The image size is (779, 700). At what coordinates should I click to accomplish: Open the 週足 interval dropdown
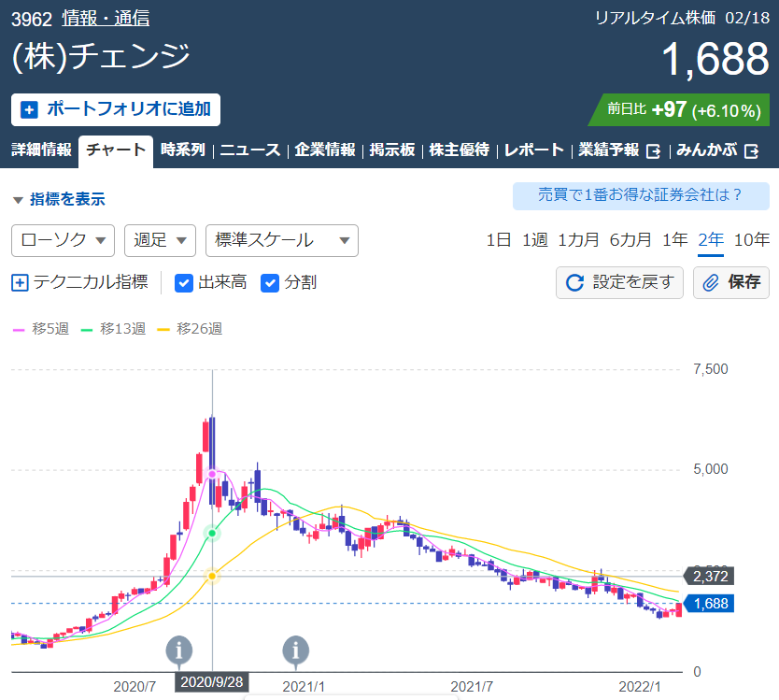pos(160,240)
